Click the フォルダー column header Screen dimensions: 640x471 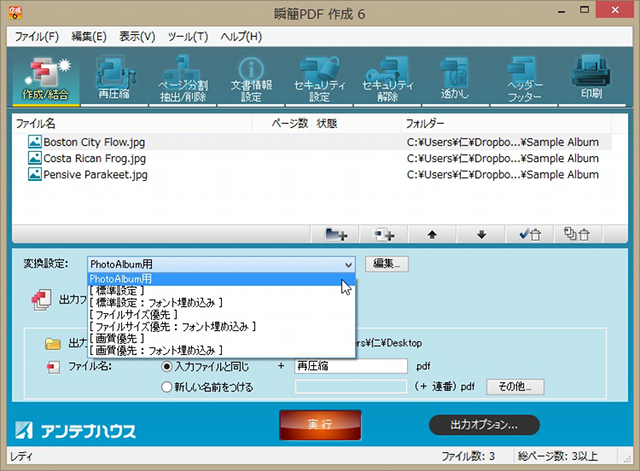click(506, 124)
